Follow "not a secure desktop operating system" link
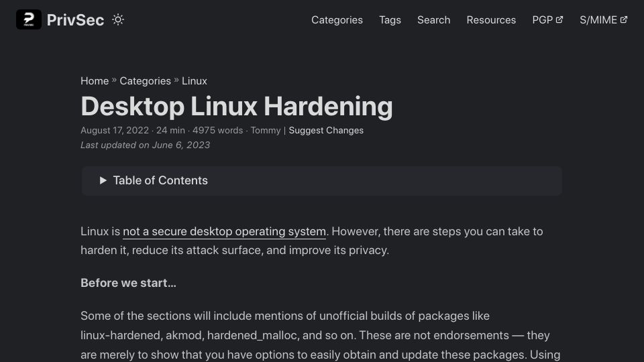 tap(224, 231)
